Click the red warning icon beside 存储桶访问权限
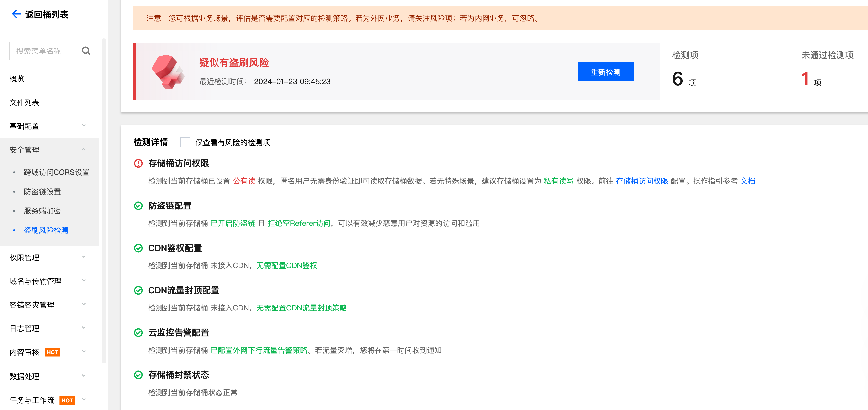 (138, 163)
